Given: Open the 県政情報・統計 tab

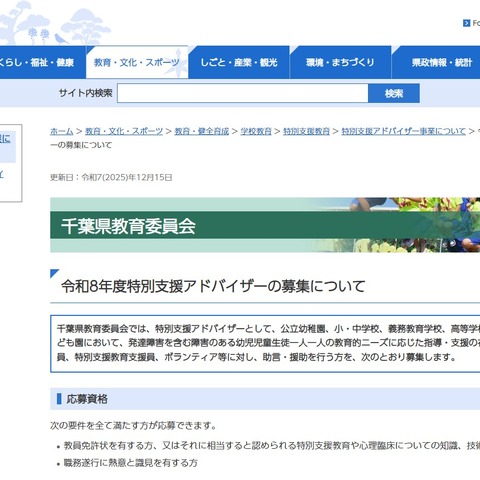Looking at the screenshot, I should pos(437,62).
